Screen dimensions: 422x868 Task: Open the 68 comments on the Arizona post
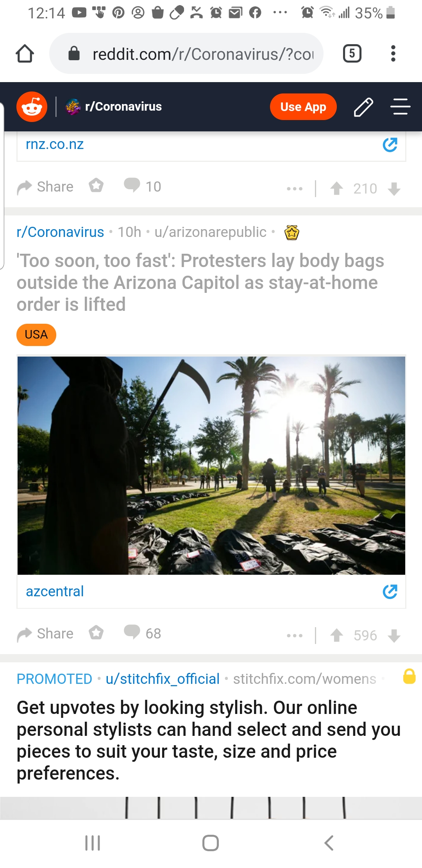pos(142,633)
